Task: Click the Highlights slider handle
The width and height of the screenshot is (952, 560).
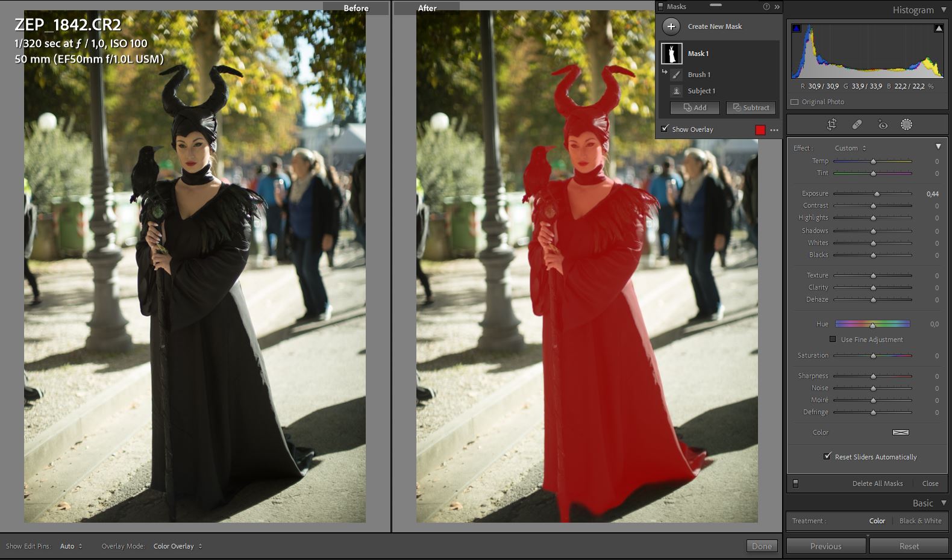Action: (x=873, y=218)
